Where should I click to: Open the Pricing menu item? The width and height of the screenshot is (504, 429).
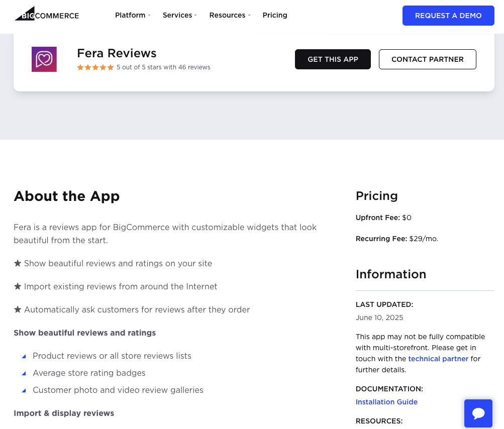point(275,16)
